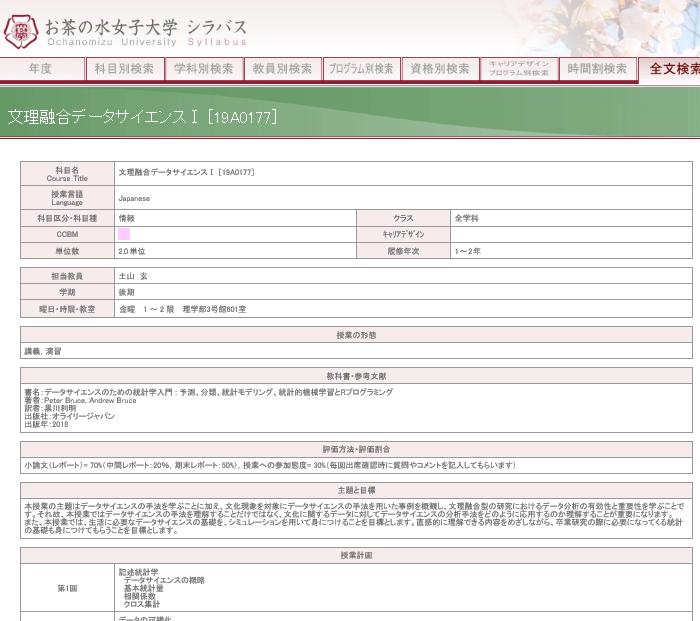Viewport: 700px width, 621px height.
Task: Open the プログラム別検索 tab
Action: coord(361,69)
